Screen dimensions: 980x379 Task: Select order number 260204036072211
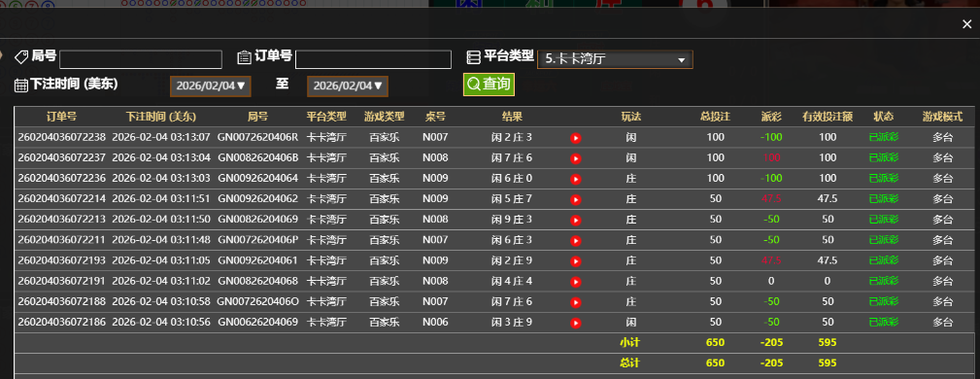62,240
